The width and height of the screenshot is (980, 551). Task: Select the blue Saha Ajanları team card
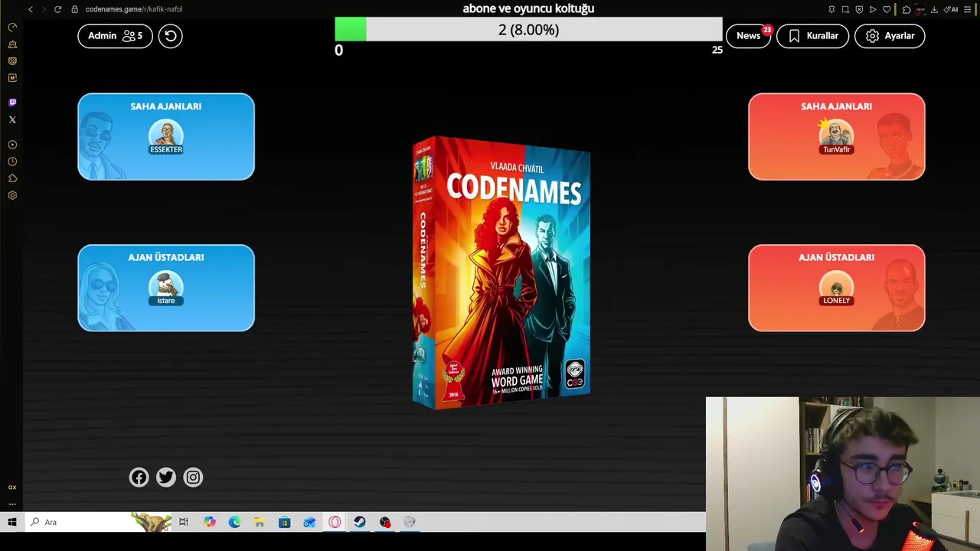pyautogui.click(x=166, y=137)
